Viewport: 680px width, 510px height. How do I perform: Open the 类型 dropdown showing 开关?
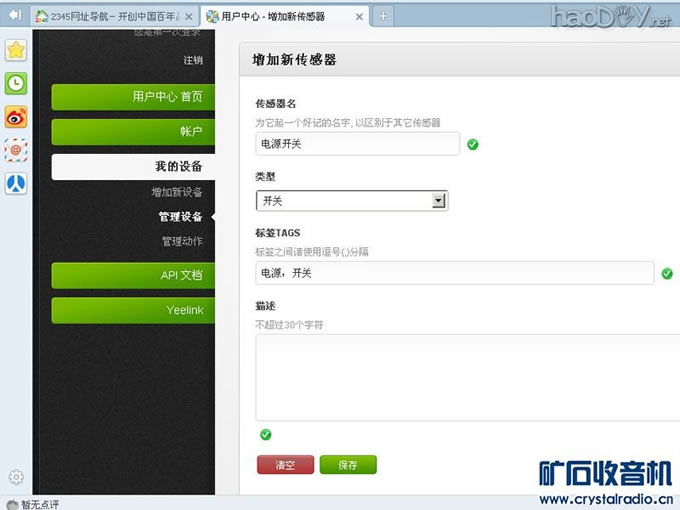pyautogui.click(x=351, y=201)
